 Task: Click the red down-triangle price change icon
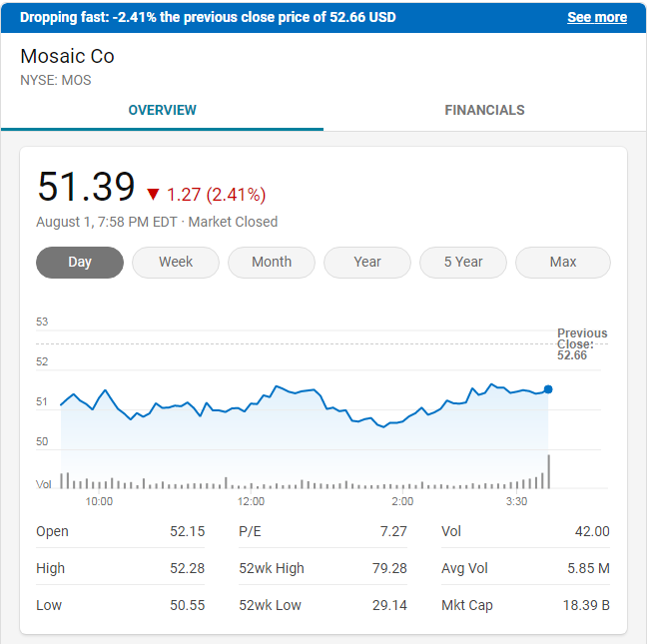[153, 194]
